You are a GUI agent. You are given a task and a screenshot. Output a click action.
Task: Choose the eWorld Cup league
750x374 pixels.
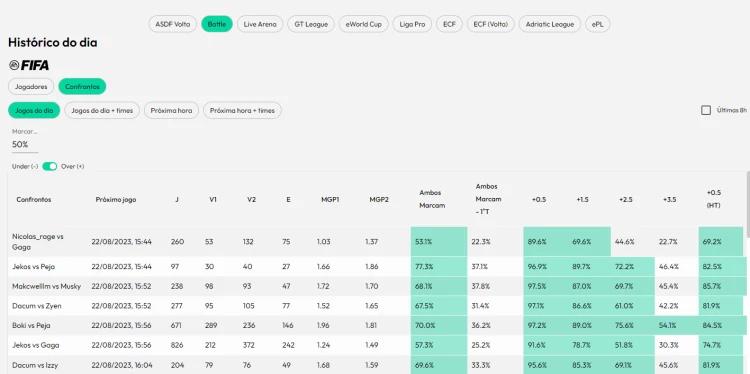click(364, 24)
